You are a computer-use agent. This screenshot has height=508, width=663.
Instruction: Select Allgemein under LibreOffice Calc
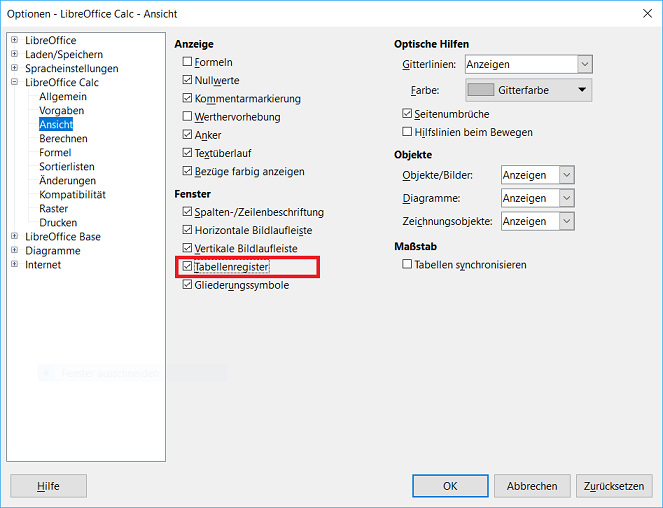click(x=63, y=96)
